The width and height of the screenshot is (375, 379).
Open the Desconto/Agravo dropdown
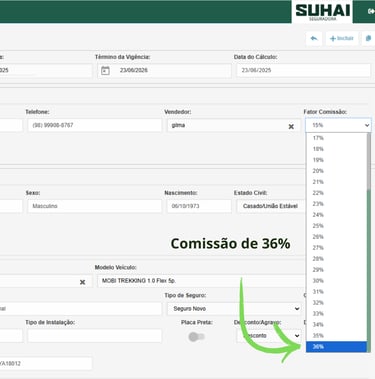[269, 336]
